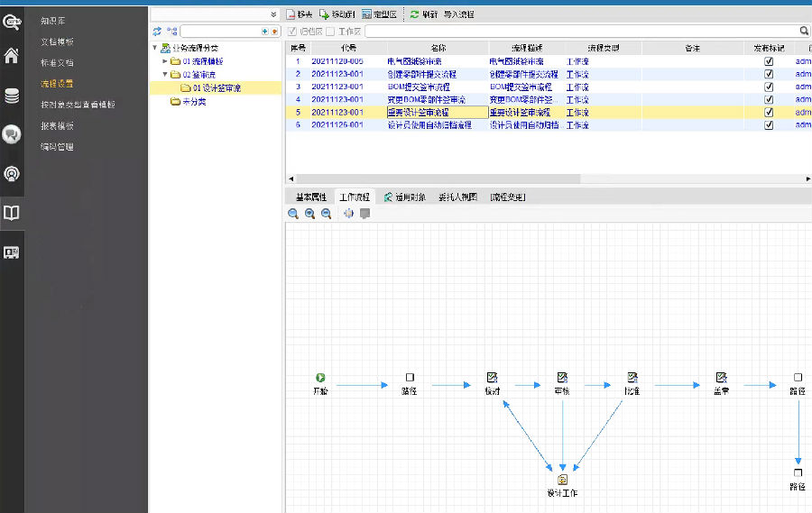Click the 导入流程 button
Viewport: 812px width, 513px height.
pyautogui.click(x=458, y=14)
